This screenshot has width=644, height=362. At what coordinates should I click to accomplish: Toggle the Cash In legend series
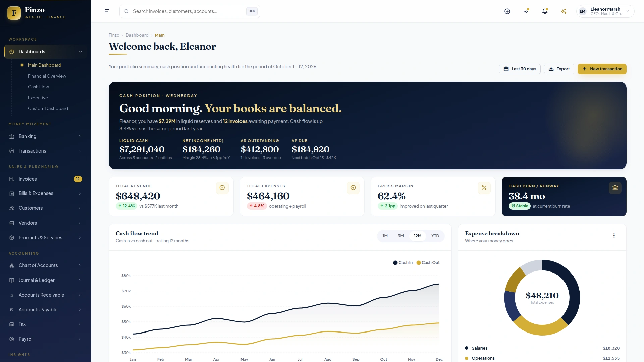(403, 263)
